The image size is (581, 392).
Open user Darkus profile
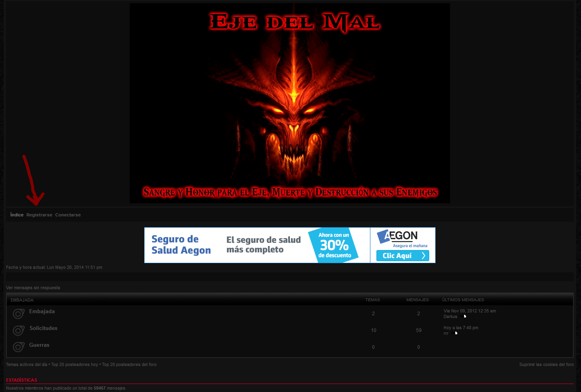(x=450, y=316)
